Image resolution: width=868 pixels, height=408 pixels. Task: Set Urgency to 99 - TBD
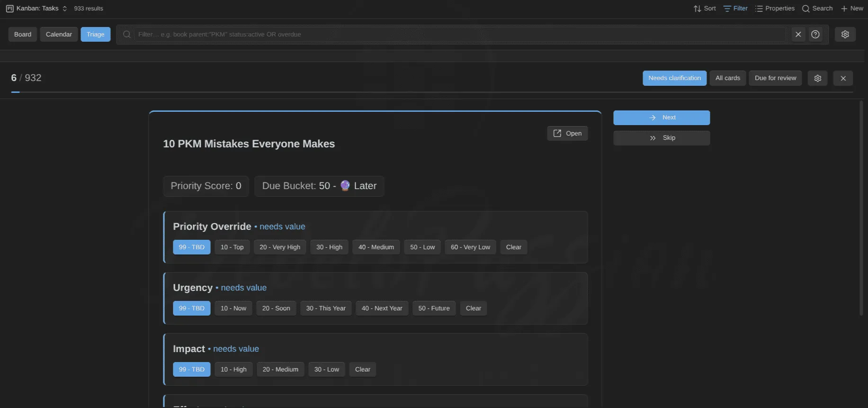tap(192, 308)
